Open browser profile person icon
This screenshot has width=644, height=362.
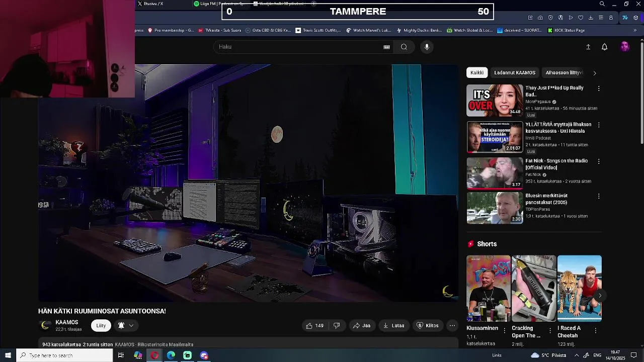click(611, 18)
